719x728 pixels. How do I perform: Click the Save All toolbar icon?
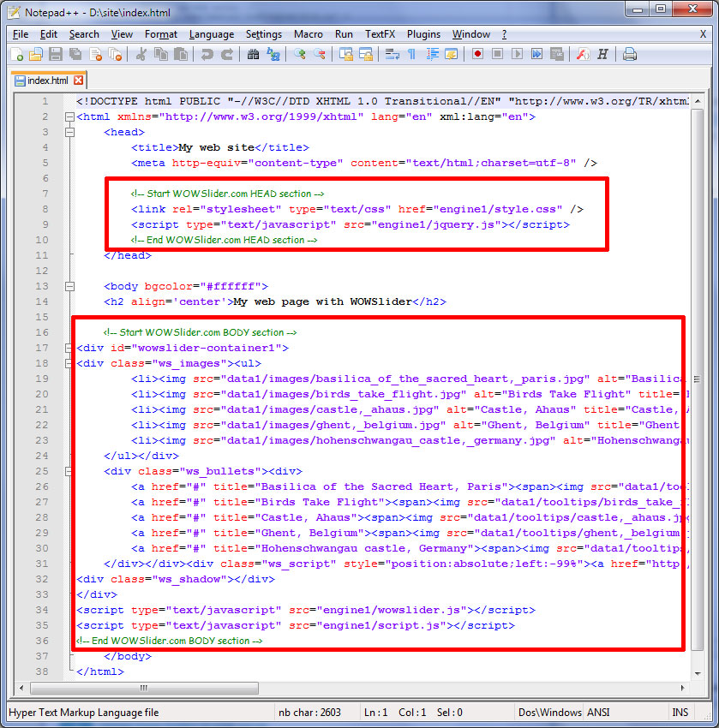pos(75,54)
